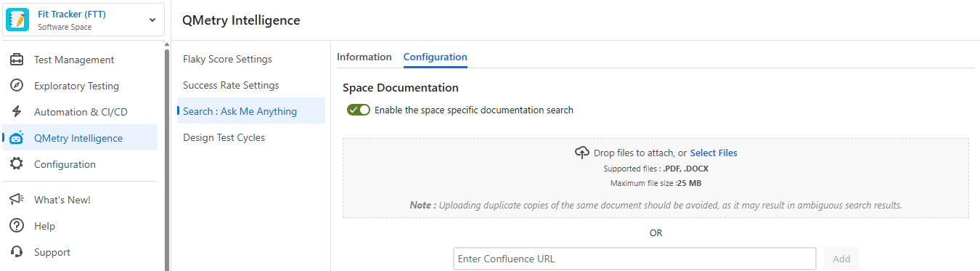Viewport: 980px width, 271px height.
Task: Click the Support headset icon
Action: click(17, 252)
